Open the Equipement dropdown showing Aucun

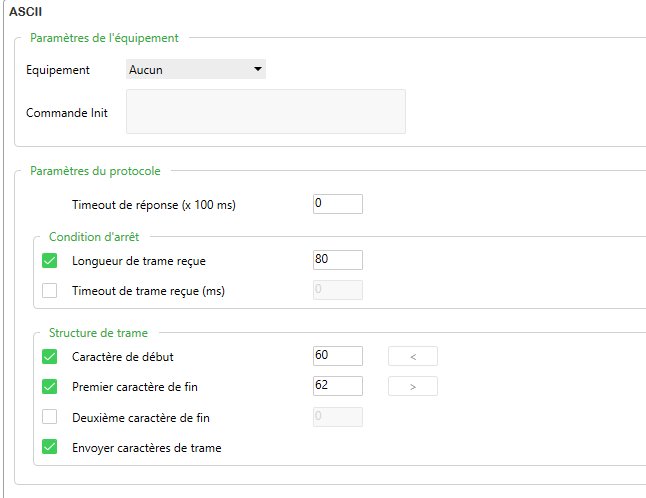point(196,70)
